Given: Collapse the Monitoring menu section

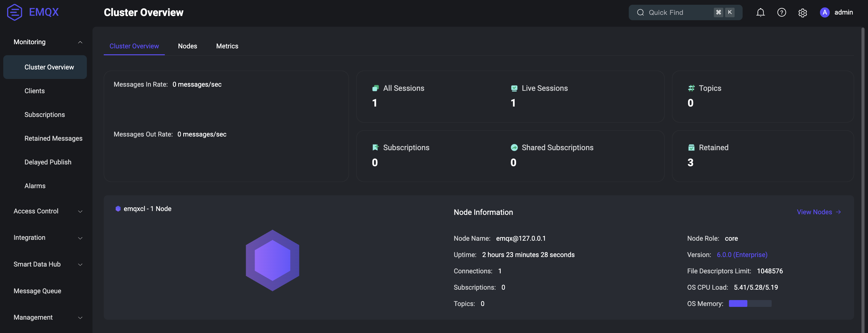Looking at the screenshot, I should coord(80,42).
